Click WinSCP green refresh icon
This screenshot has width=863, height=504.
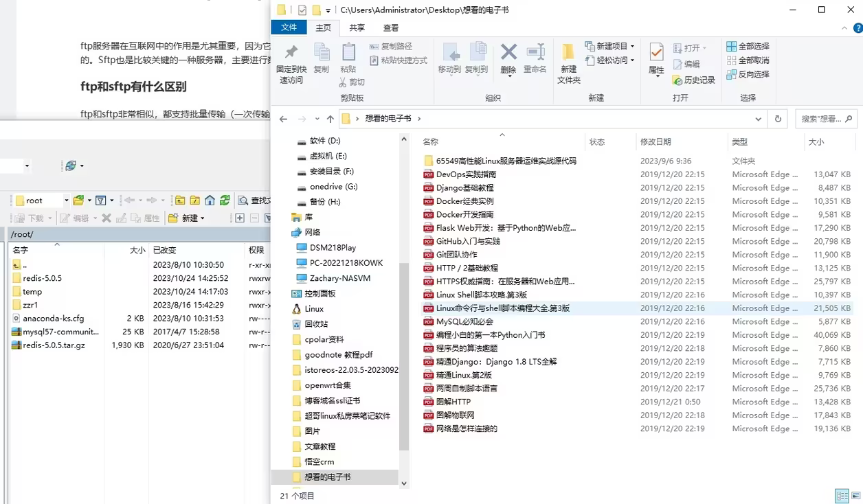225,201
